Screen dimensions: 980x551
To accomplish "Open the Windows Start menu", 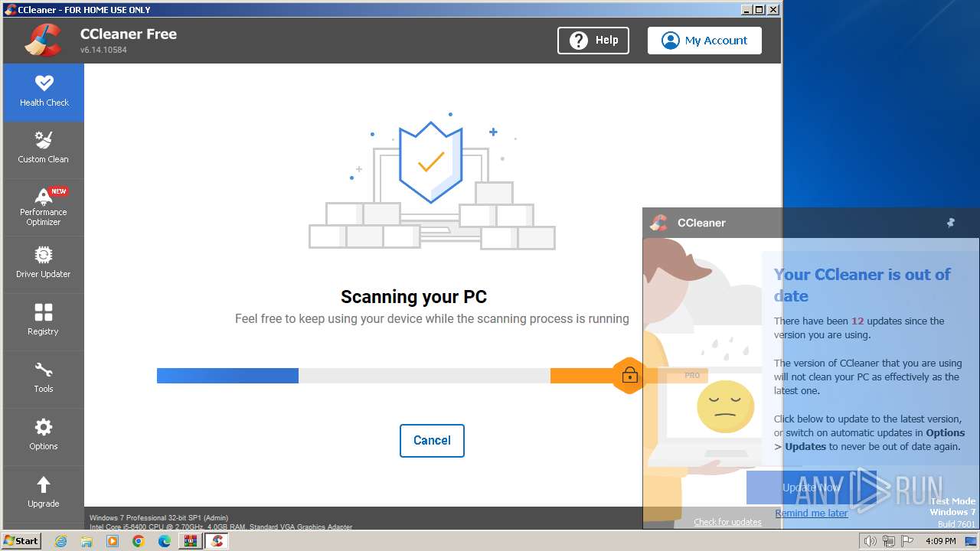I will (x=21, y=540).
